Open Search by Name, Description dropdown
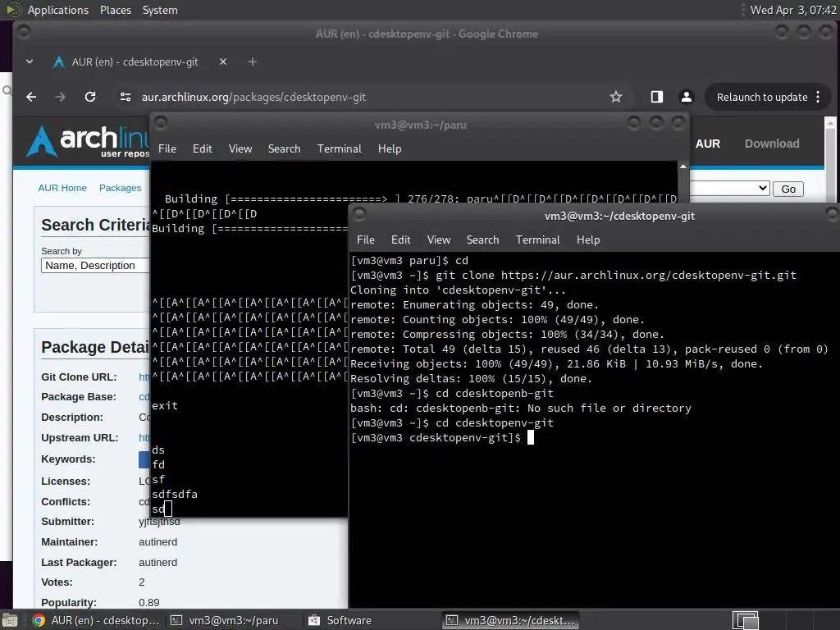The width and height of the screenshot is (840, 630). [x=95, y=266]
